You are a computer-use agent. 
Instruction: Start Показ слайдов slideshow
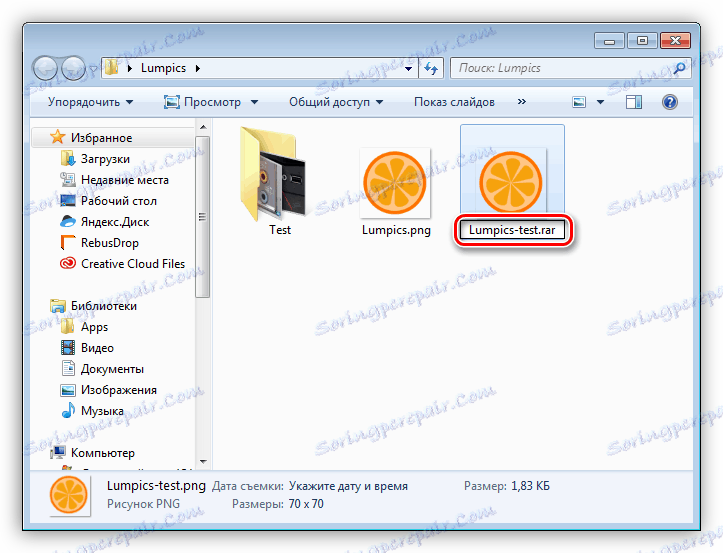click(454, 102)
